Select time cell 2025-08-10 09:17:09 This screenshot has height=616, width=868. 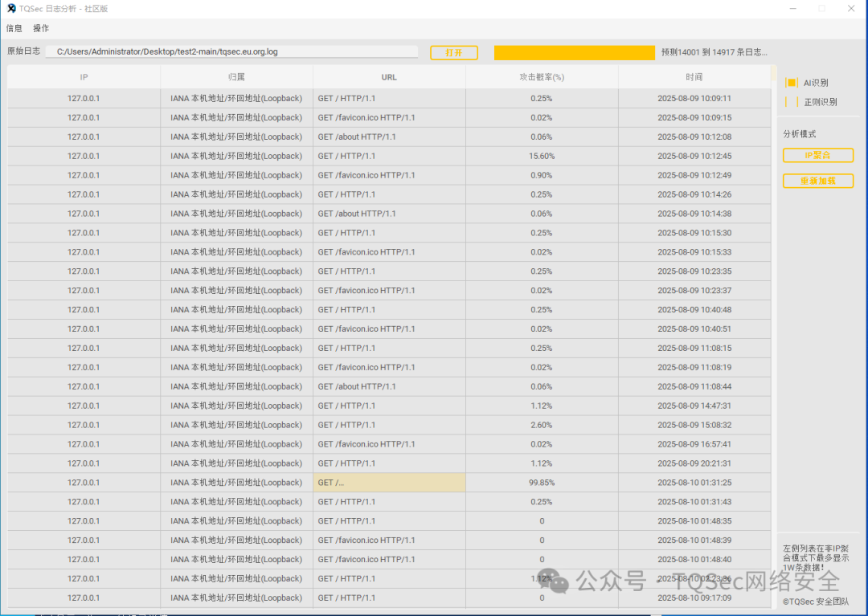click(694, 598)
